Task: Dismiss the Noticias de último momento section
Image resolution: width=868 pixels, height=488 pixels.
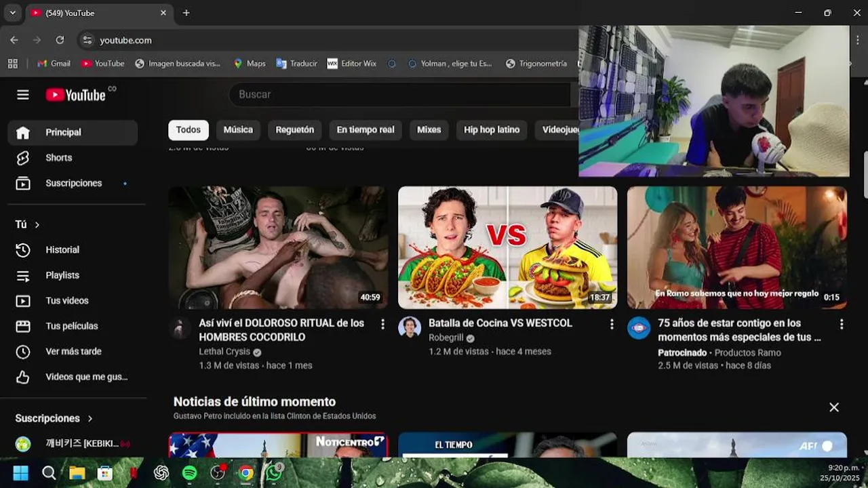Action: click(834, 407)
